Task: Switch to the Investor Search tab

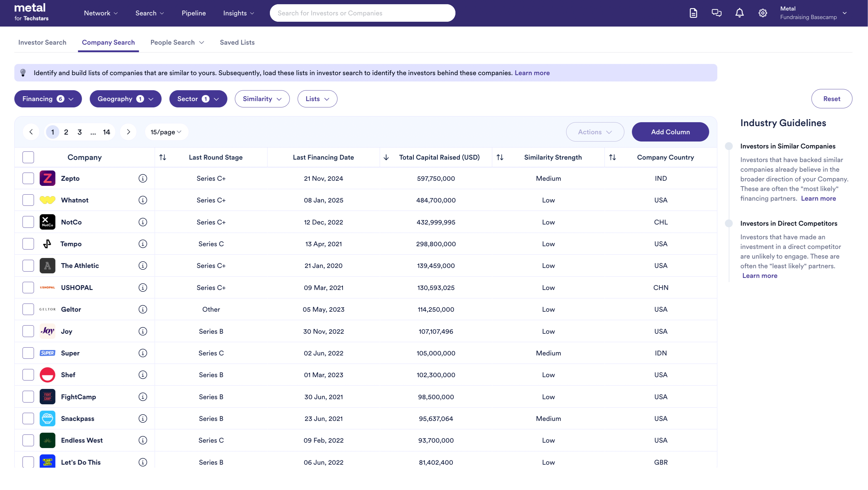Action: click(x=42, y=43)
